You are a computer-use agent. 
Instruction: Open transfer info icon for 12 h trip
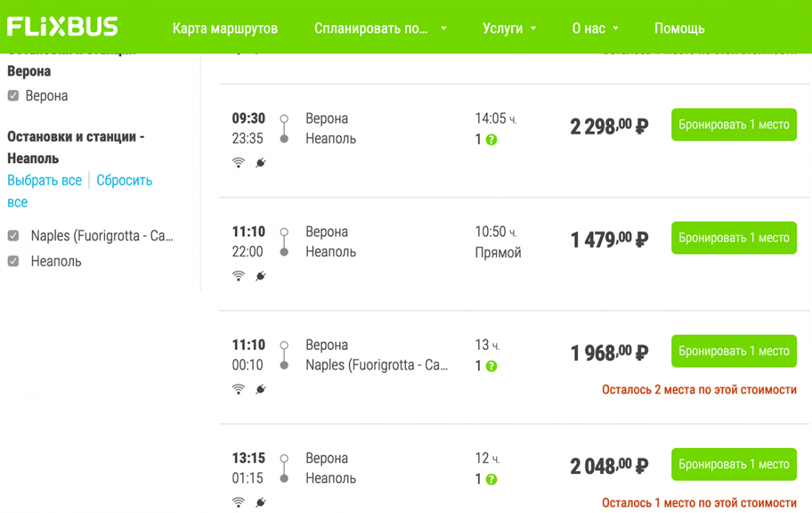point(492,479)
